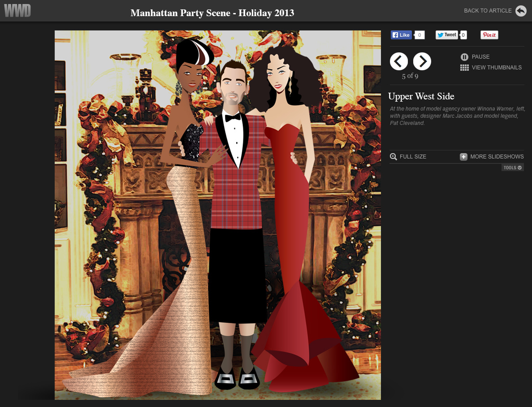Open the TOOLS dropdown

point(513,168)
